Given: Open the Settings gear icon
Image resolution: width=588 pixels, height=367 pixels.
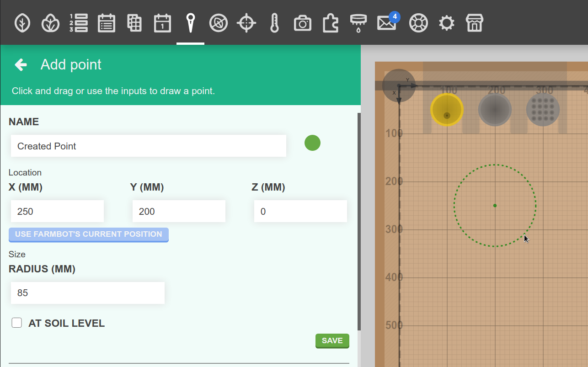Looking at the screenshot, I should pyautogui.click(x=446, y=23).
